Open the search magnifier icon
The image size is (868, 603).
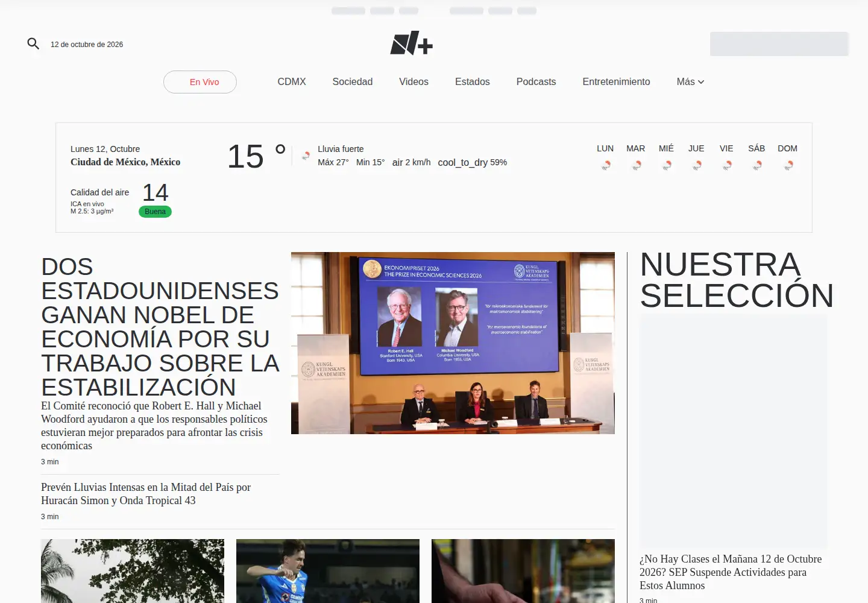point(33,43)
